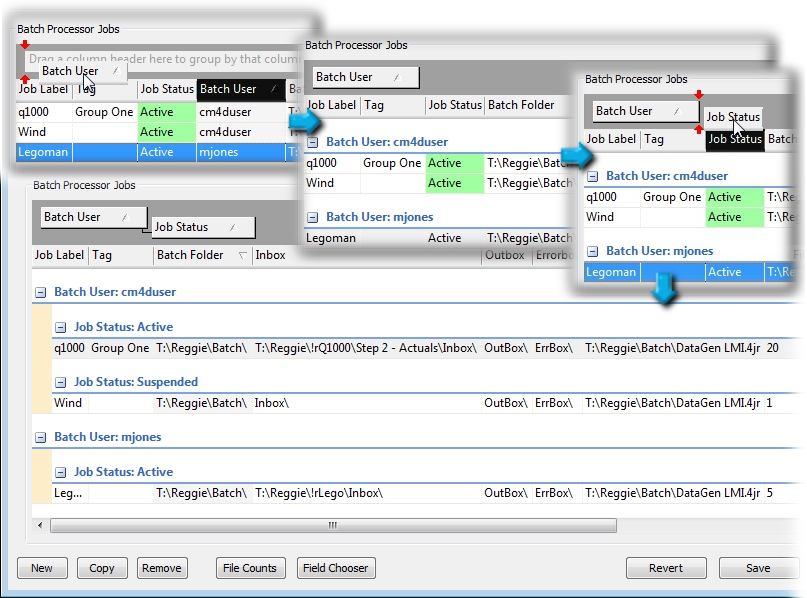The image size is (807, 598).
Task: Open File Counts
Action: (x=250, y=568)
